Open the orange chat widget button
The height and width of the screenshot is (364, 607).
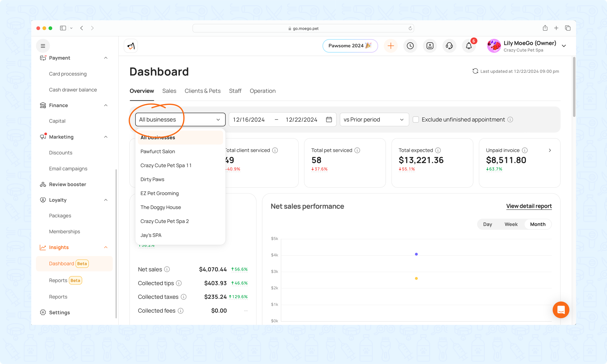(x=561, y=310)
